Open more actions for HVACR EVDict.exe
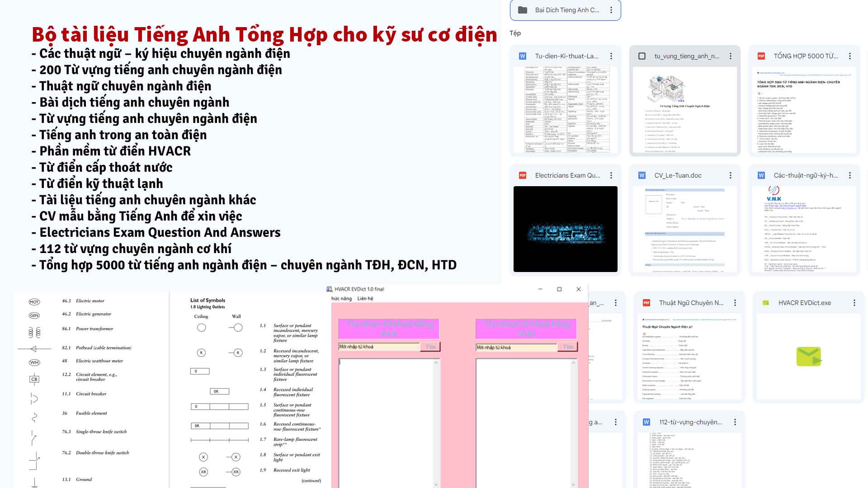Screen dimensions: 868x488 pos(854,303)
